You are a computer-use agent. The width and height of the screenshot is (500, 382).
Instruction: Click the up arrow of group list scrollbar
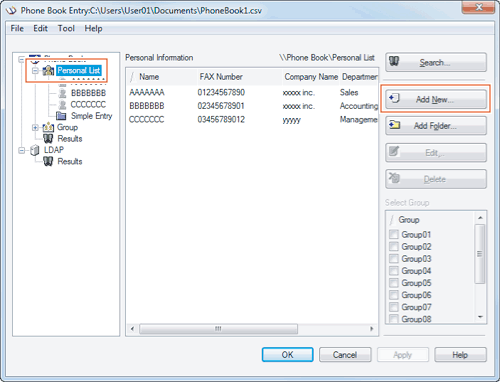click(480, 218)
